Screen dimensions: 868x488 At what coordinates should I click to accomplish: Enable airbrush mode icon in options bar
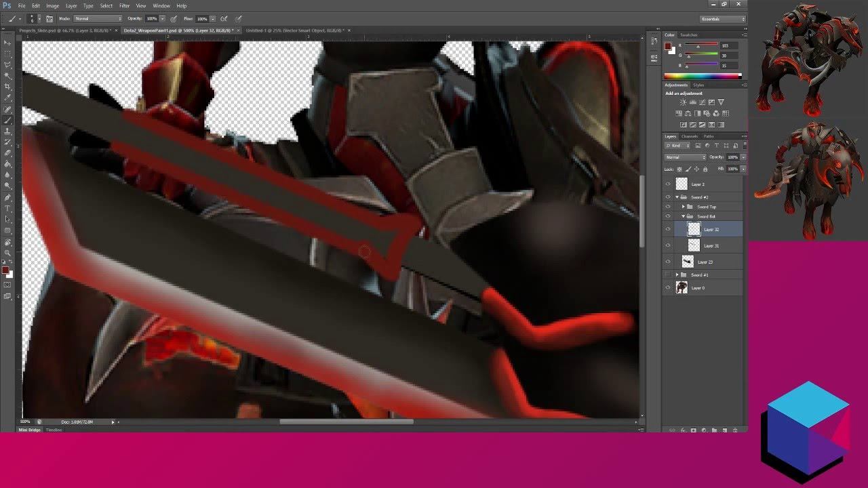click(x=224, y=19)
